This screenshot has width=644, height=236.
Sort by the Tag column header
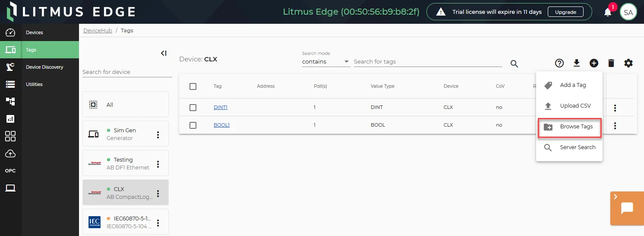click(218, 86)
